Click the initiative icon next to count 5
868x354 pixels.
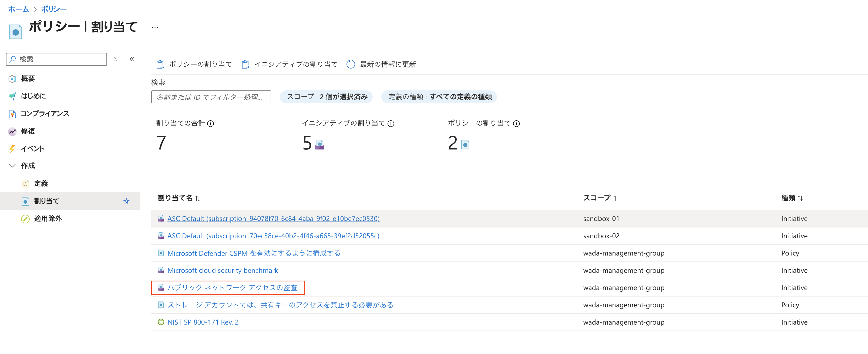[x=319, y=145]
